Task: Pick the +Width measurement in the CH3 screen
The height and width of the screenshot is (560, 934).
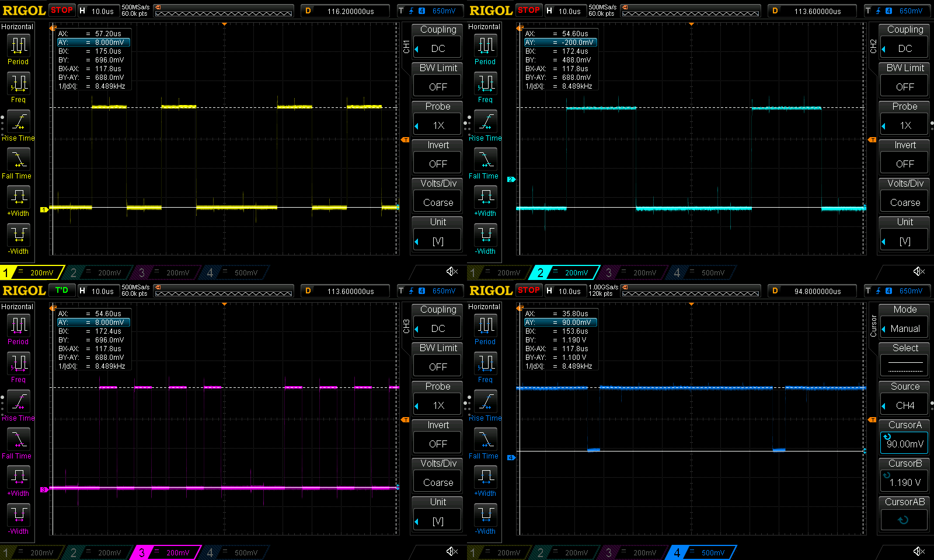Action: 18,482
